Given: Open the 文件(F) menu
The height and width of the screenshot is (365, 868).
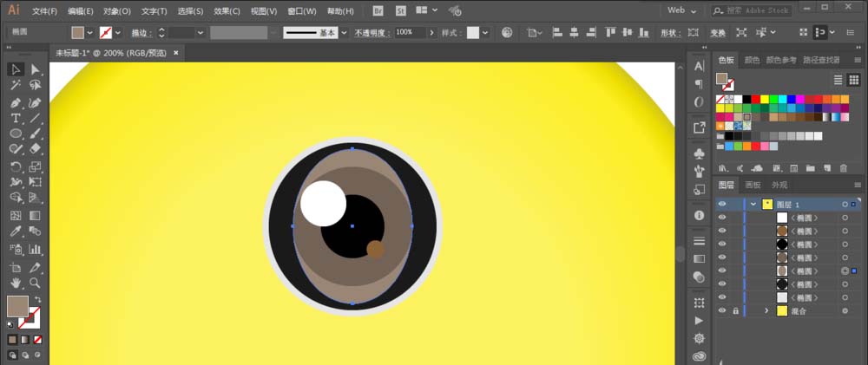Looking at the screenshot, I should (x=44, y=11).
